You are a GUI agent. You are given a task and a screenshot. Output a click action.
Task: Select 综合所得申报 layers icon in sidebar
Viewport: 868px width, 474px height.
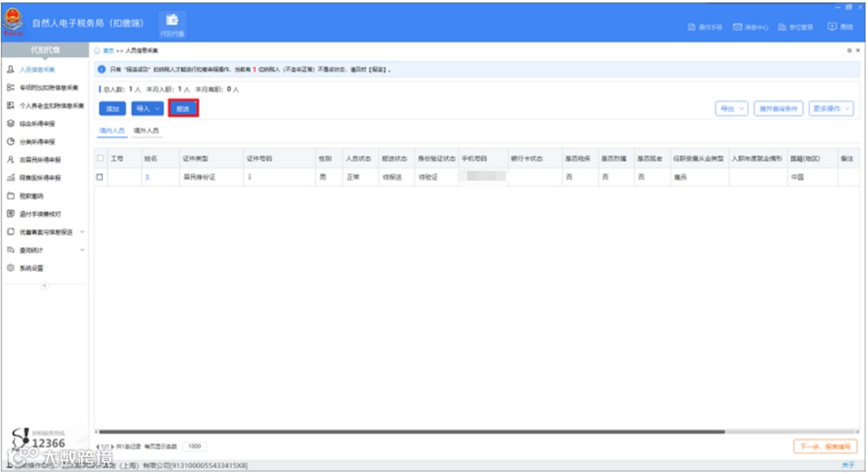[11, 123]
